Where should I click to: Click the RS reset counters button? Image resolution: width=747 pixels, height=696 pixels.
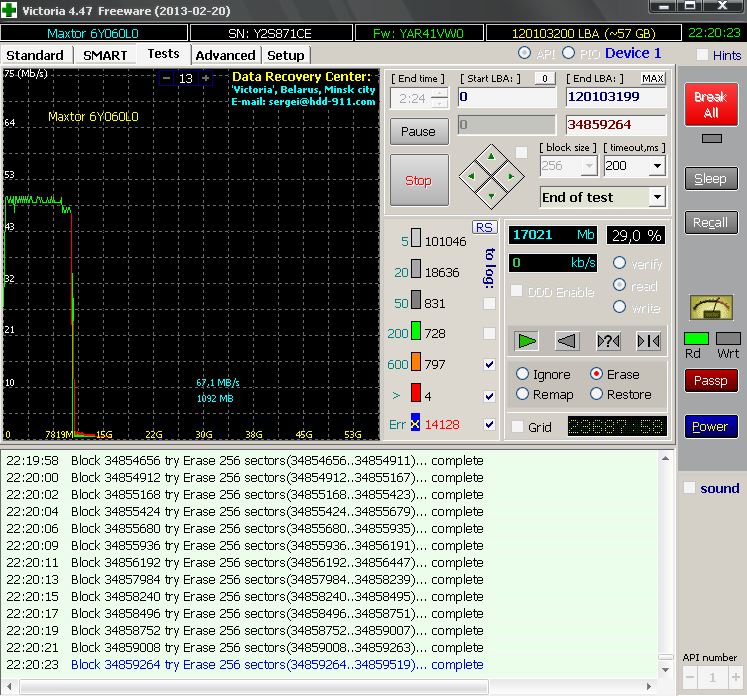(x=485, y=228)
